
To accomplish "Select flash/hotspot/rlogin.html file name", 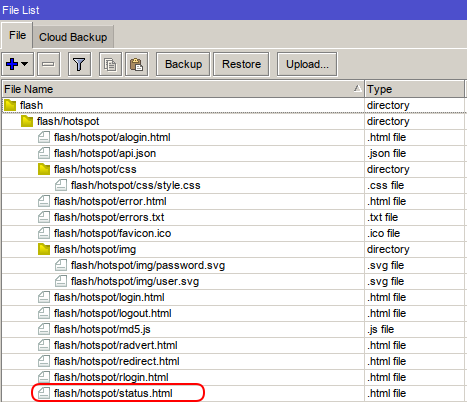I will tap(111, 377).
